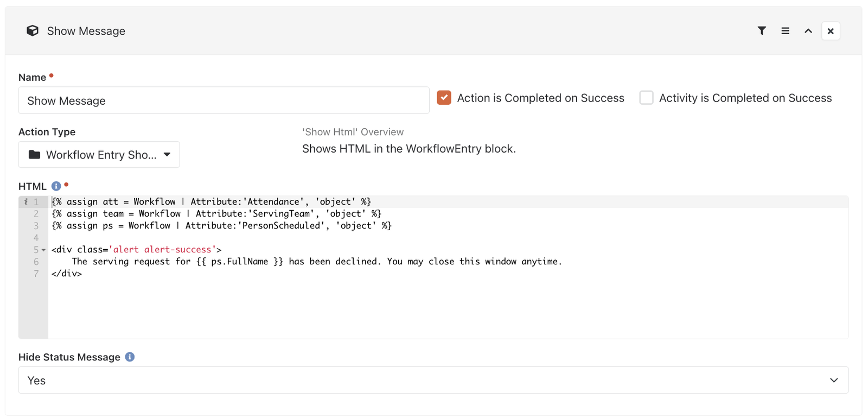This screenshot has width=868, height=418.
Task: Check Activity is Completed on Success
Action: pyautogui.click(x=646, y=98)
